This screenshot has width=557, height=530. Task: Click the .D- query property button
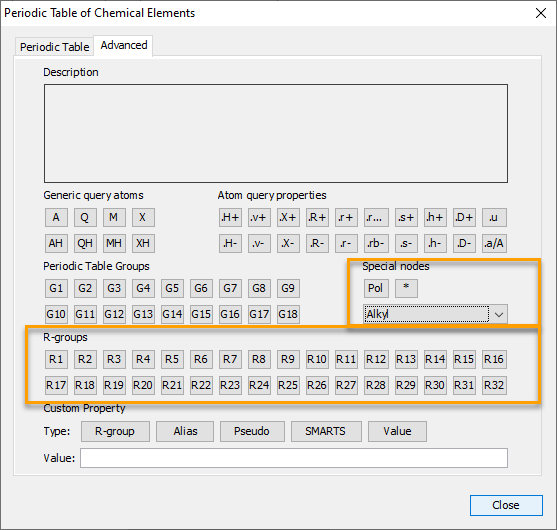(464, 243)
